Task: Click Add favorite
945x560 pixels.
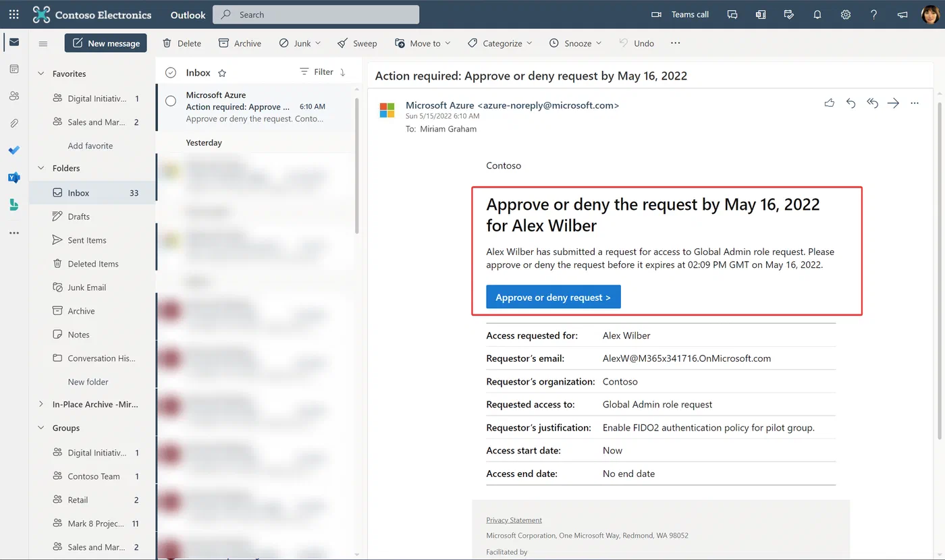Action: [90, 146]
